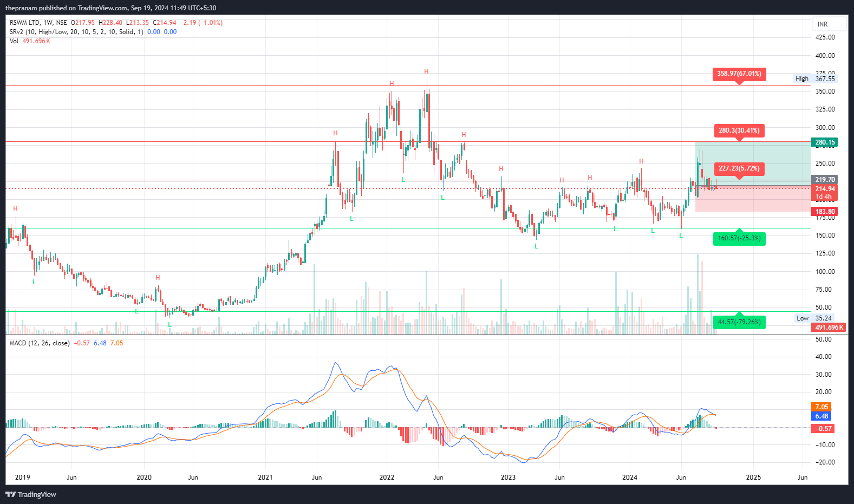Click the High 367.55 price marker
Image resolution: width=854 pixels, height=504 pixels.
point(815,78)
